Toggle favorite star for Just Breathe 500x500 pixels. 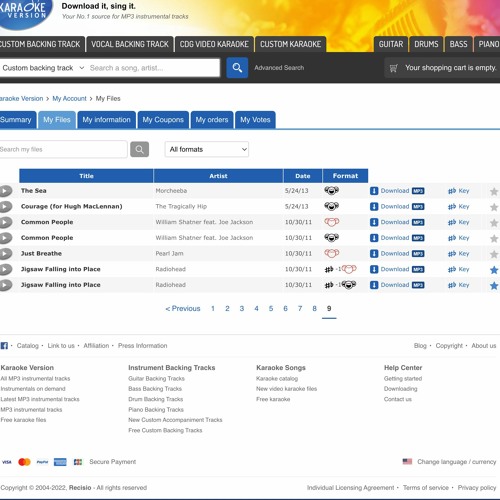click(494, 254)
